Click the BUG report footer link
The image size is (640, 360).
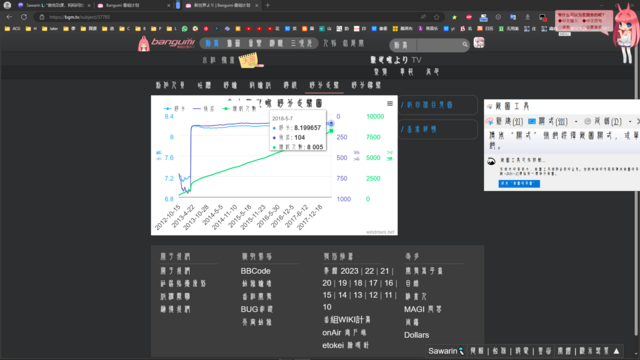257,309
